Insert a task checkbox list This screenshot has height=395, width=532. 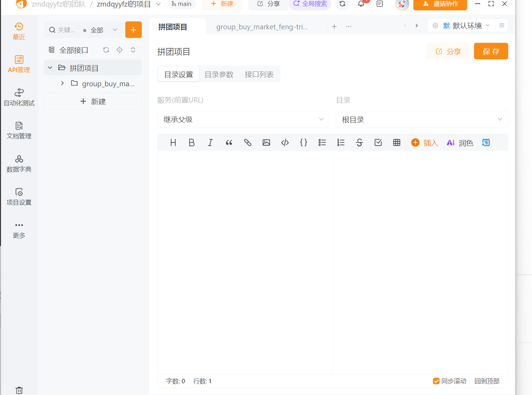[x=378, y=142]
